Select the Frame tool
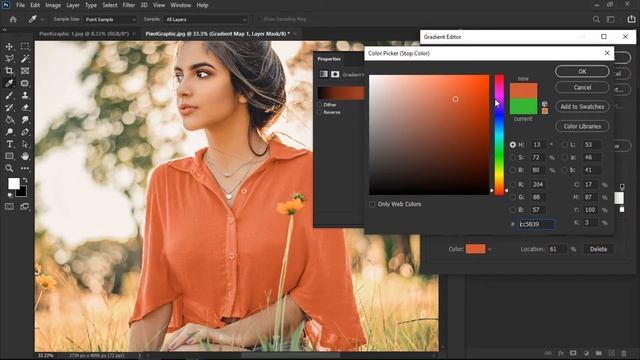This screenshot has width=640, height=360. [x=25, y=71]
